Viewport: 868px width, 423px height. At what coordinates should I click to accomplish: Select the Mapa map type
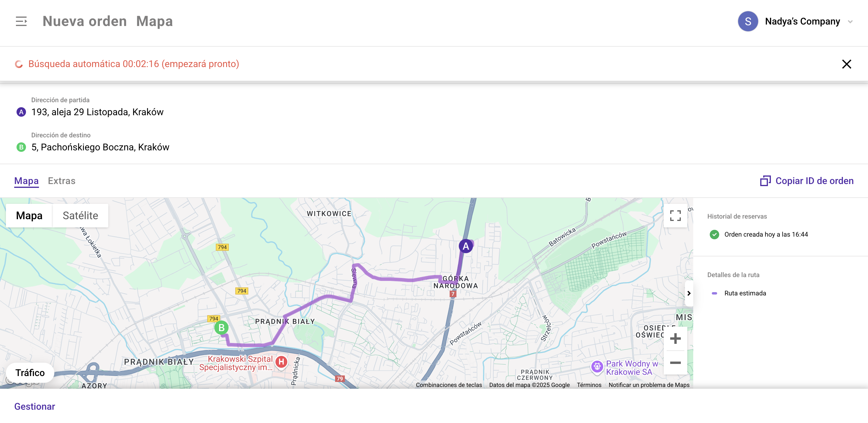(x=29, y=216)
